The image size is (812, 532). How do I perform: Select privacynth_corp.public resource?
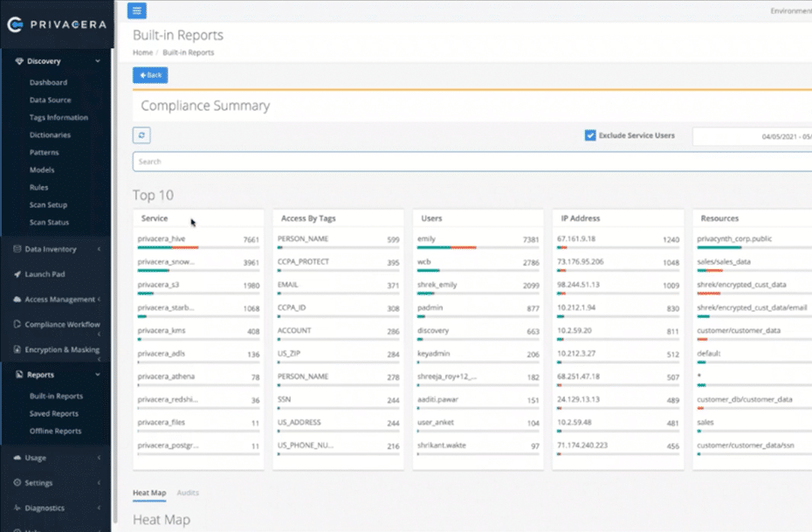point(754,243)
